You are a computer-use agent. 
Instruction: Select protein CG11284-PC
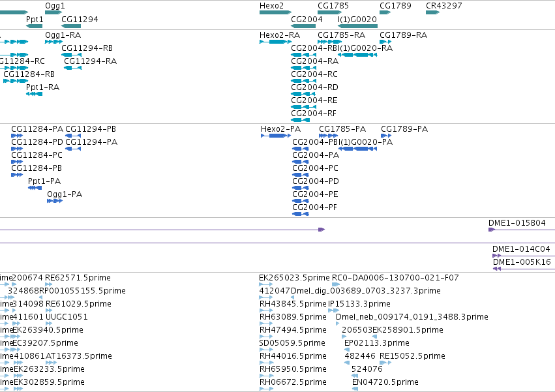point(17,162)
